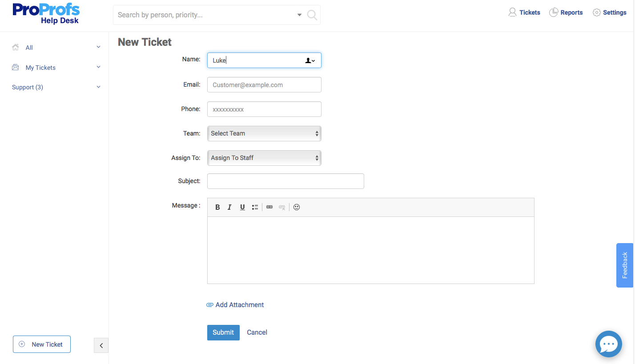Collapse the left sidebar panel
This screenshot has height=364, width=635.
click(101, 345)
